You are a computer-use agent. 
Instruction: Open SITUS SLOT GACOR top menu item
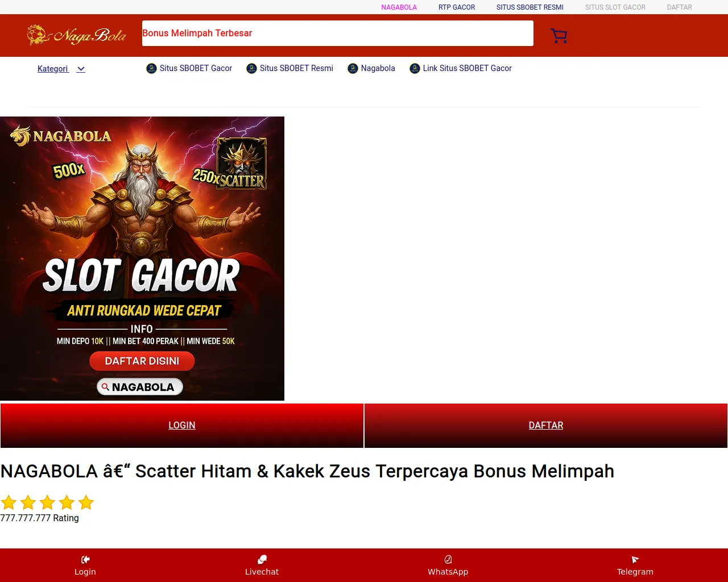pyautogui.click(x=615, y=7)
